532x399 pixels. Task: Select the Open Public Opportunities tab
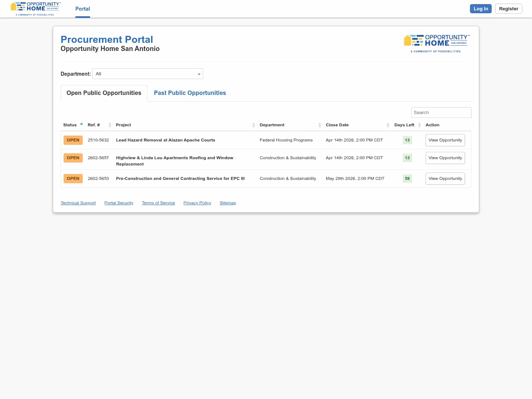[104, 93]
